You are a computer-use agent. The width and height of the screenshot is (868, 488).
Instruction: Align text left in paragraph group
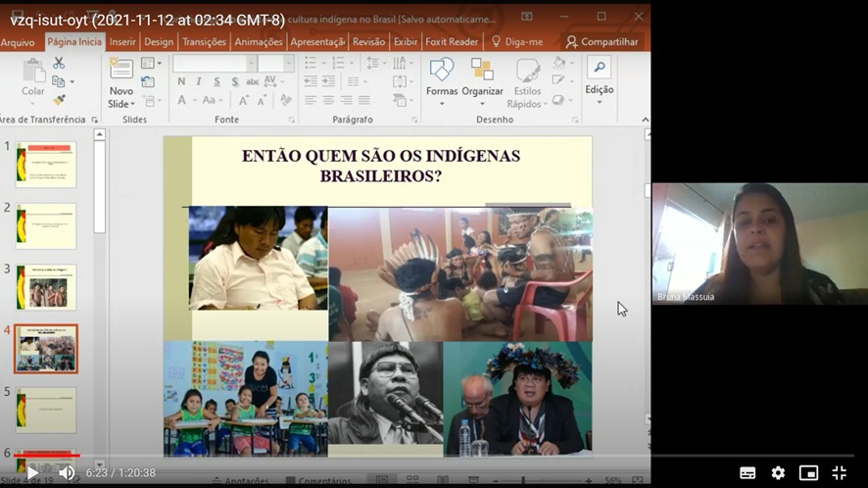tap(311, 100)
